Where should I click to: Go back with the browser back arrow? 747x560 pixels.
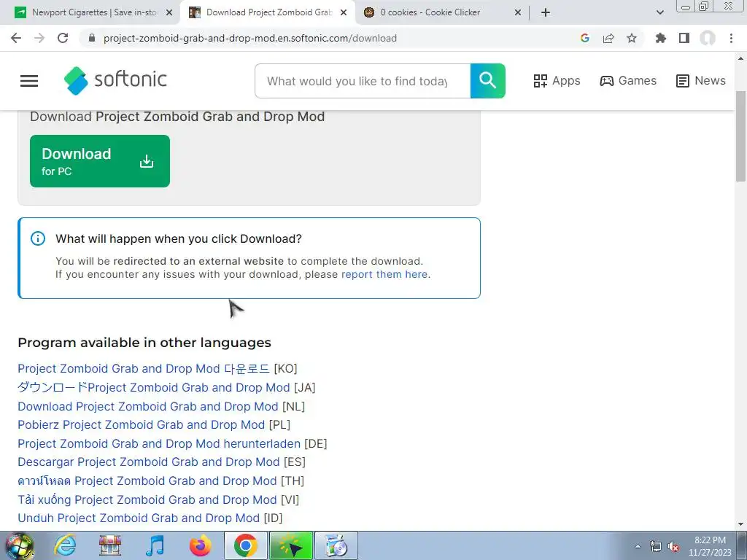pyautogui.click(x=16, y=38)
